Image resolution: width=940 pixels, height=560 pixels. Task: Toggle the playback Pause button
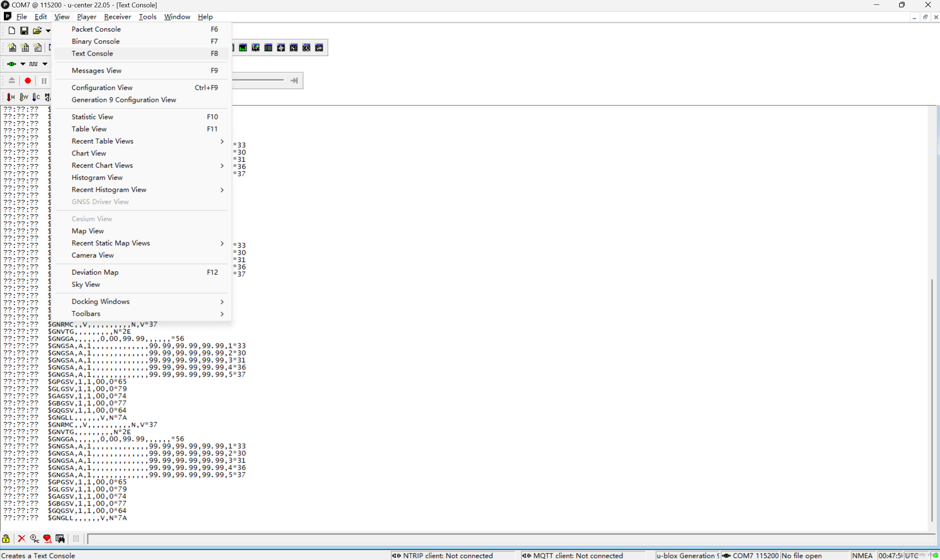click(44, 81)
